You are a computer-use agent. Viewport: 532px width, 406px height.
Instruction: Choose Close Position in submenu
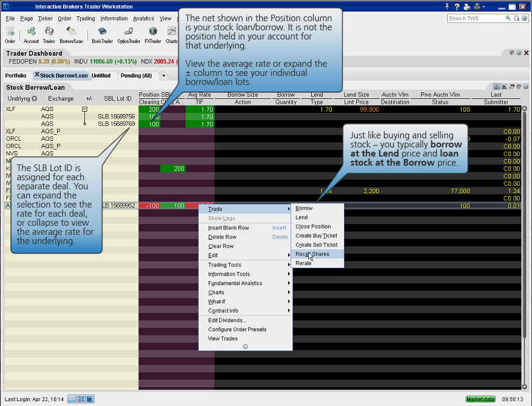coord(317,226)
